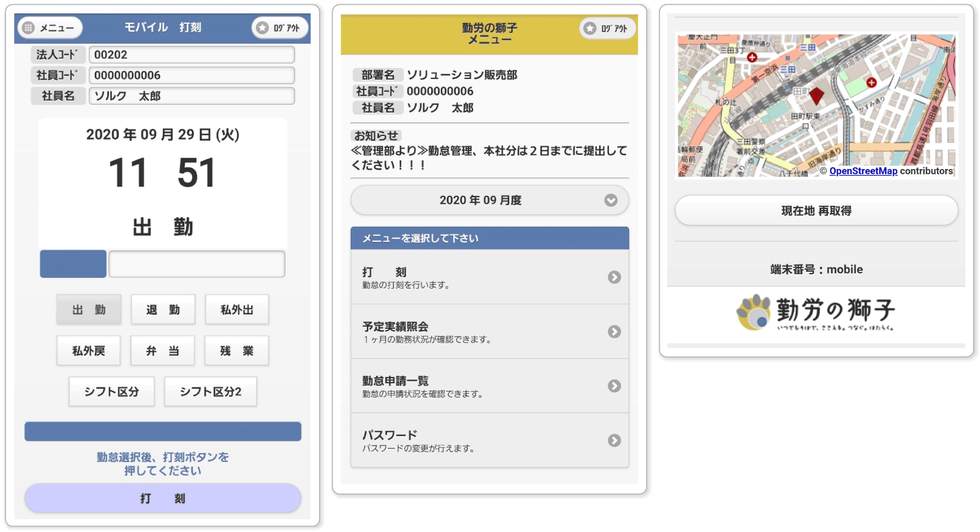
Task: Open the 打刻 menu item
Action: pos(489,277)
